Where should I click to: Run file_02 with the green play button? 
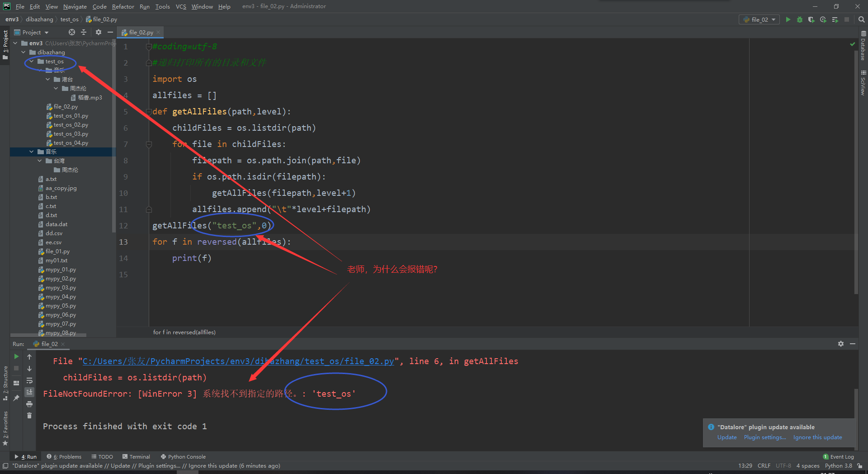pyautogui.click(x=788, y=19)
